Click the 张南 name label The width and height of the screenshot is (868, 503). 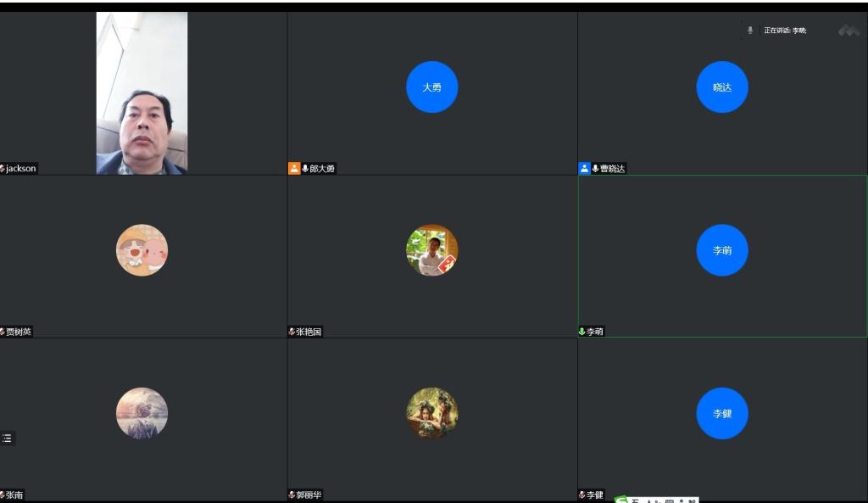15,495
